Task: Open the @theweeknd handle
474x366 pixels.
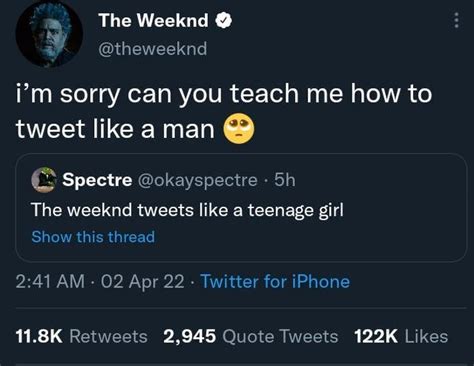Action: click(x=153, y=49)
